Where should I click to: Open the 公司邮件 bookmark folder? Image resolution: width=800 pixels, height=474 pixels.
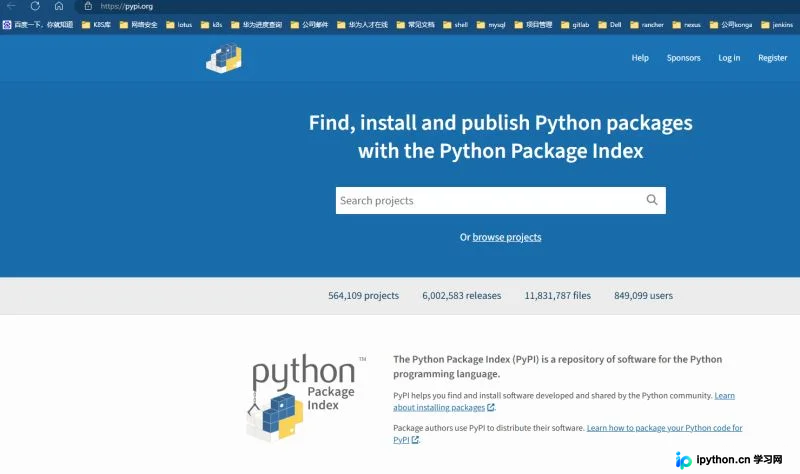tap(309, 24)
